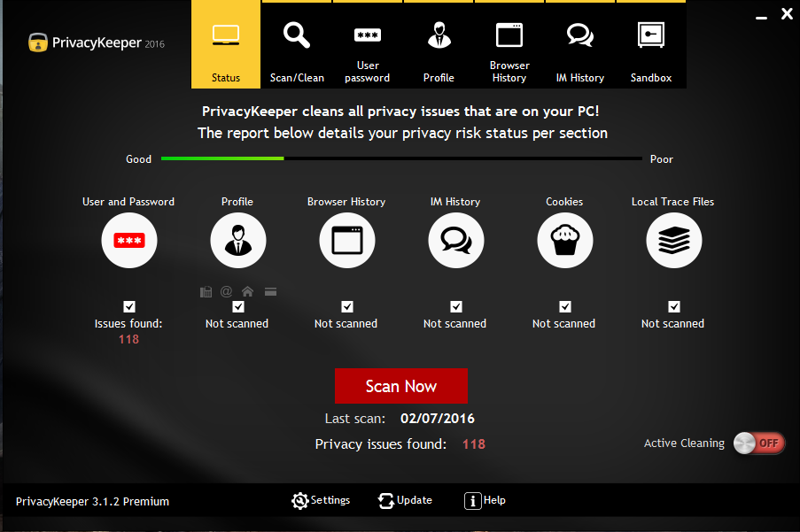Click the User and Password circle icon
Screen dimensions: 800x532
click(129, 241)
